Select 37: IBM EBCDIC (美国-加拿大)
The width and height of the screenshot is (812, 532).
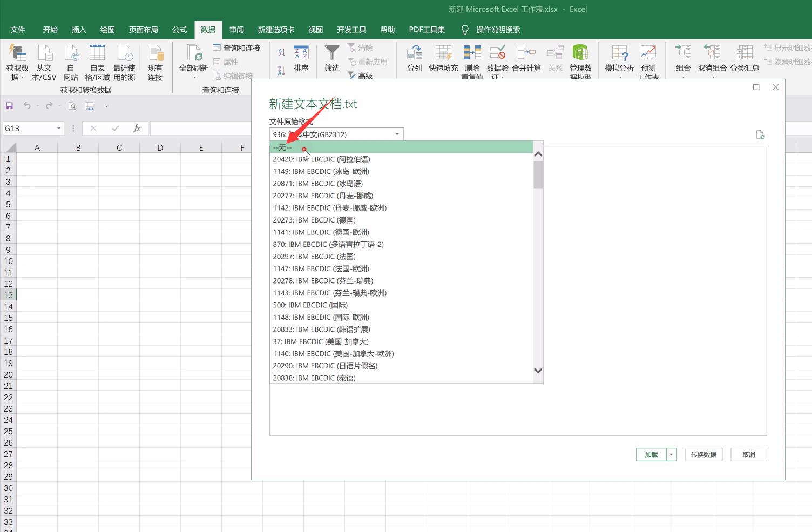pos(401,341)
